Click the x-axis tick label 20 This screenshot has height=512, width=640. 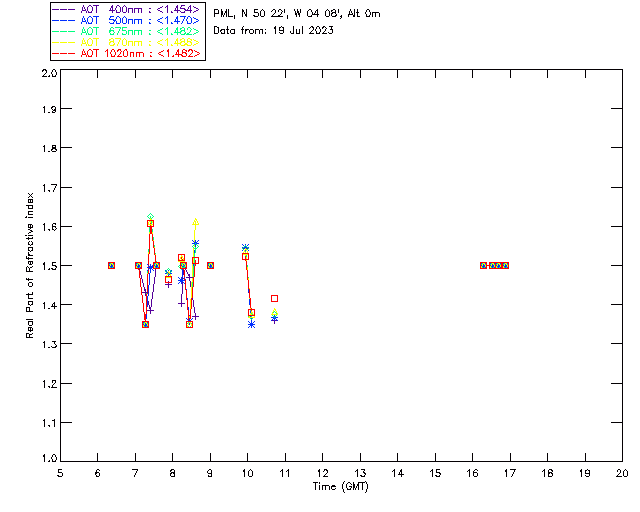pos(622,473)
